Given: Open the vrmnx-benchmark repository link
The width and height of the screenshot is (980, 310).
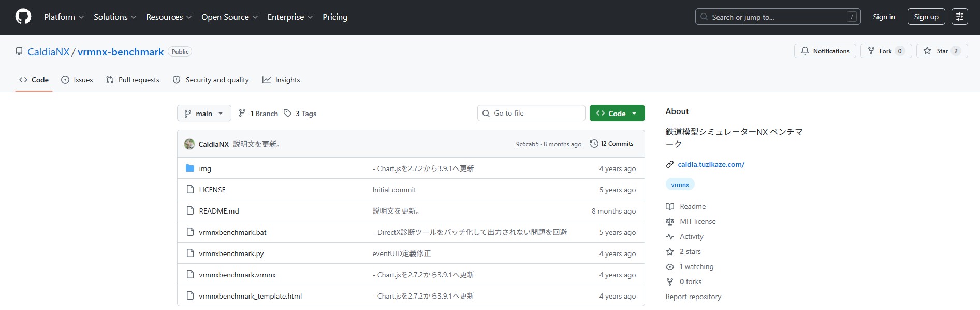Looking at the screenshot, I should tap(121, 52).
